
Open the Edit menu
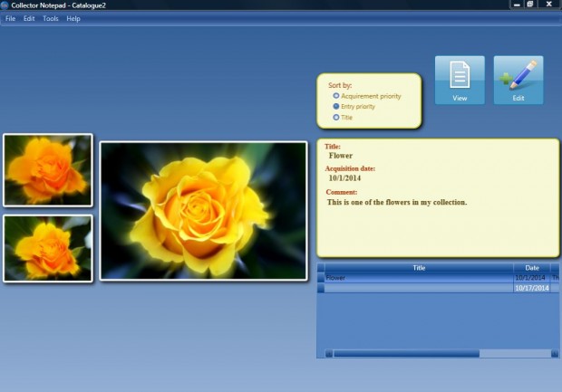point(29,18)
